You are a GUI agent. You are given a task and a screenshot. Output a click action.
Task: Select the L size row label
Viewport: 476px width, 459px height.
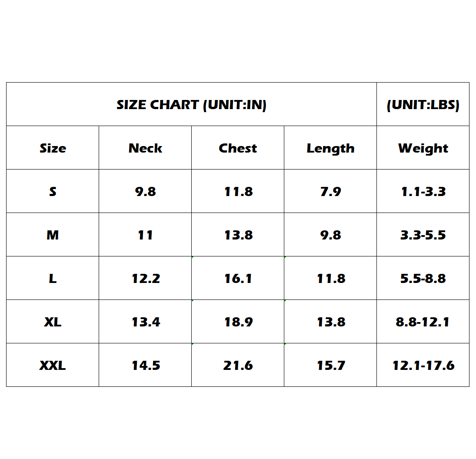53,278
